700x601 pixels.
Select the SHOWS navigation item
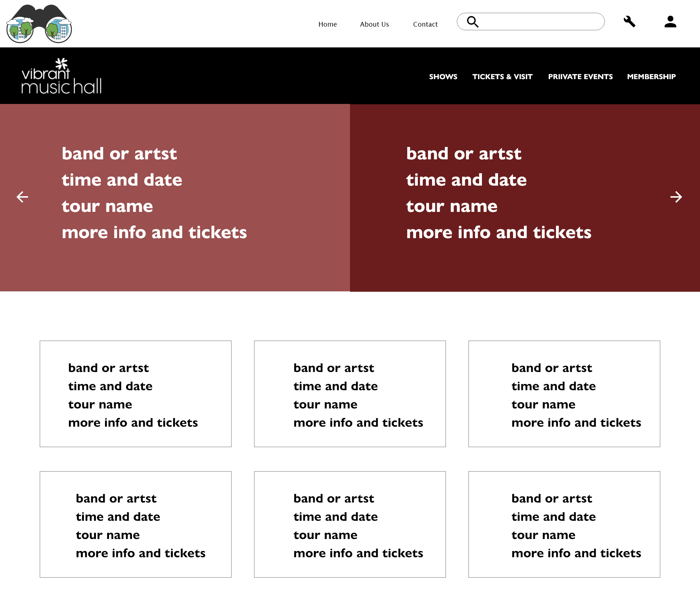[x=443, y=77]
